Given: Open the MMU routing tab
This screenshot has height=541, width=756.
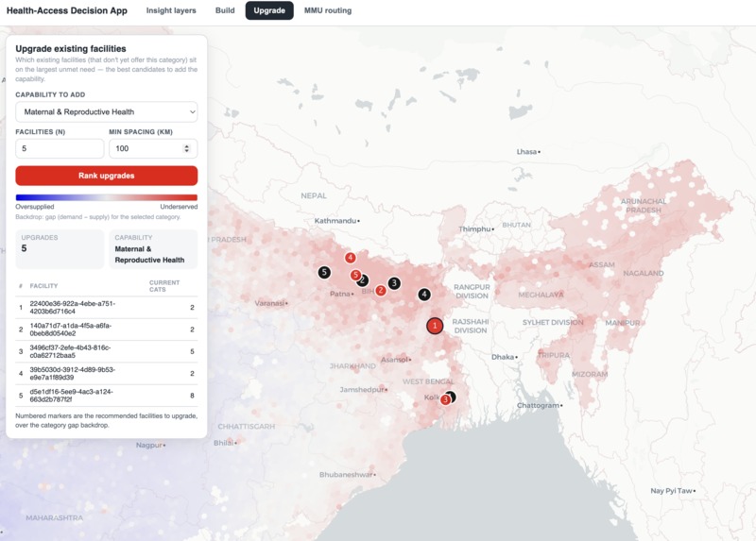Looking at the screenshot, I should [328, 10].
